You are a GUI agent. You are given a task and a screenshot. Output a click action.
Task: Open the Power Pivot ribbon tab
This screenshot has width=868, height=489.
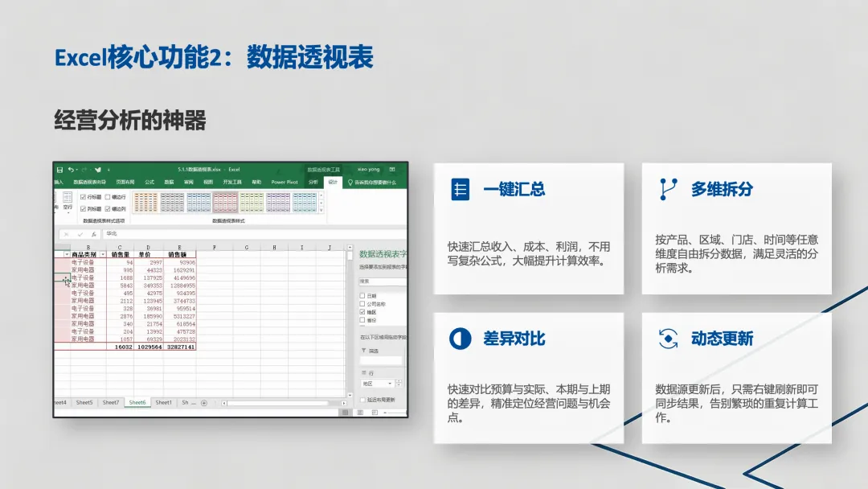click(x=285, y=183)
